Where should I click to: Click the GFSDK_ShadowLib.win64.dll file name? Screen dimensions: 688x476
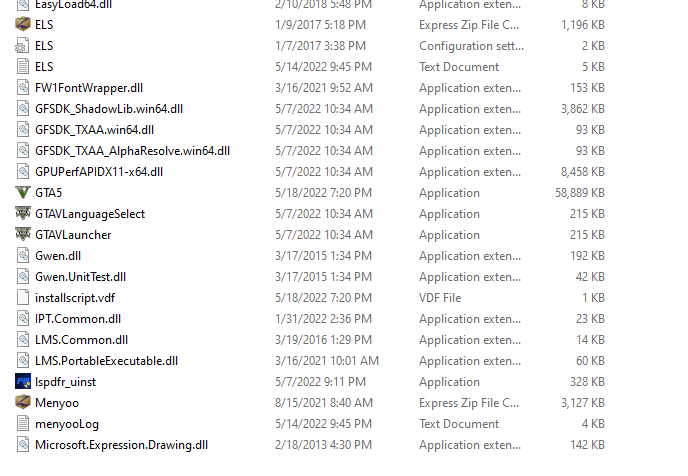(109, 109)
